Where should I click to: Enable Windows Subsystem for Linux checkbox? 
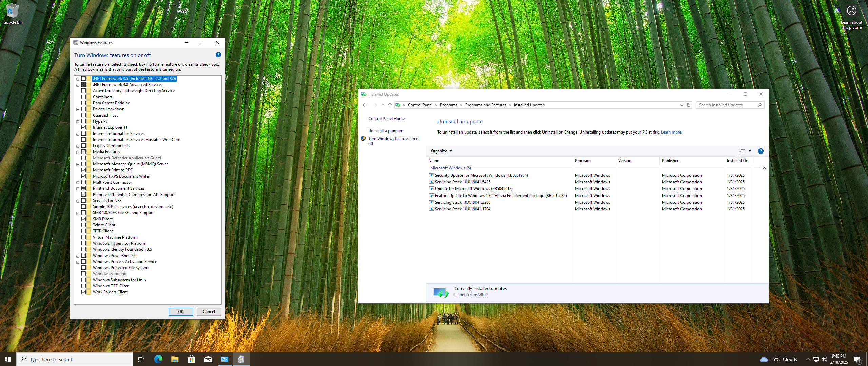83,280
